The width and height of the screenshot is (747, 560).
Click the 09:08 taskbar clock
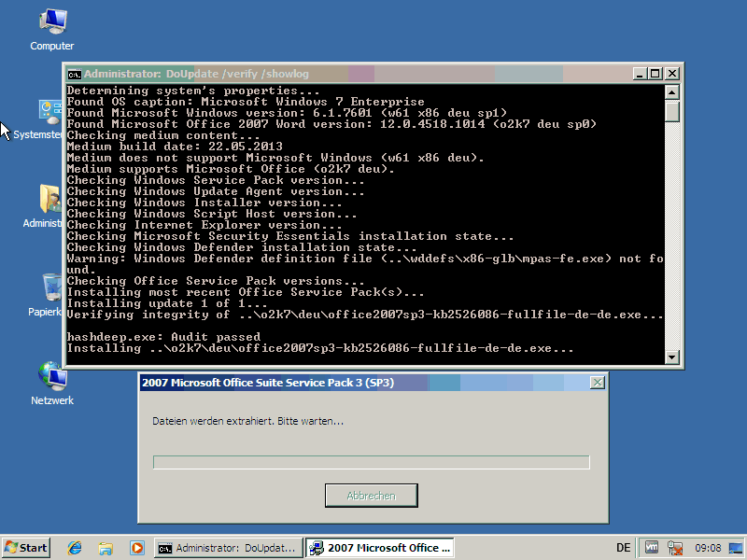coord(709,548)
